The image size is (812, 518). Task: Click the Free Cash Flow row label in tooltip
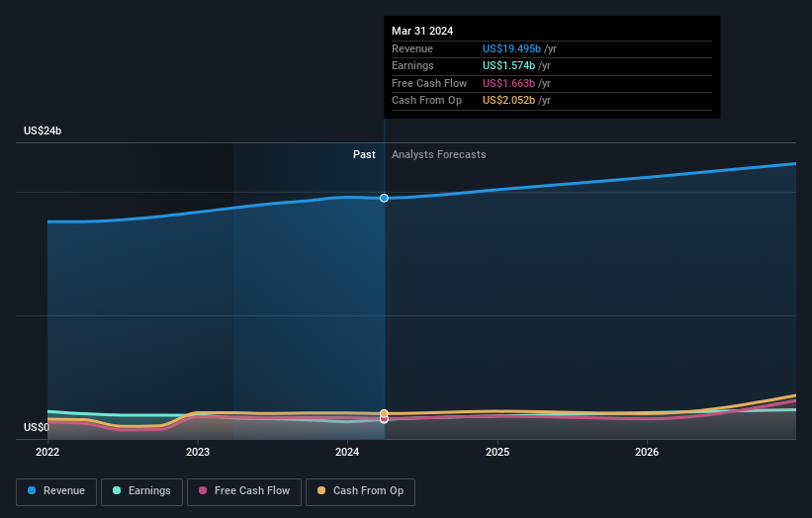pos(429,83)
